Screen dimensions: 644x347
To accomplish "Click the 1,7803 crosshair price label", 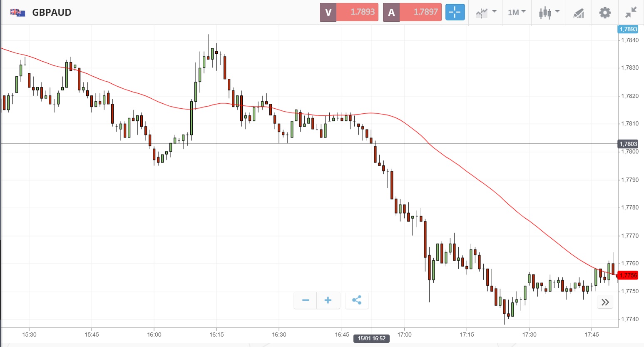I will pos(628,144).
